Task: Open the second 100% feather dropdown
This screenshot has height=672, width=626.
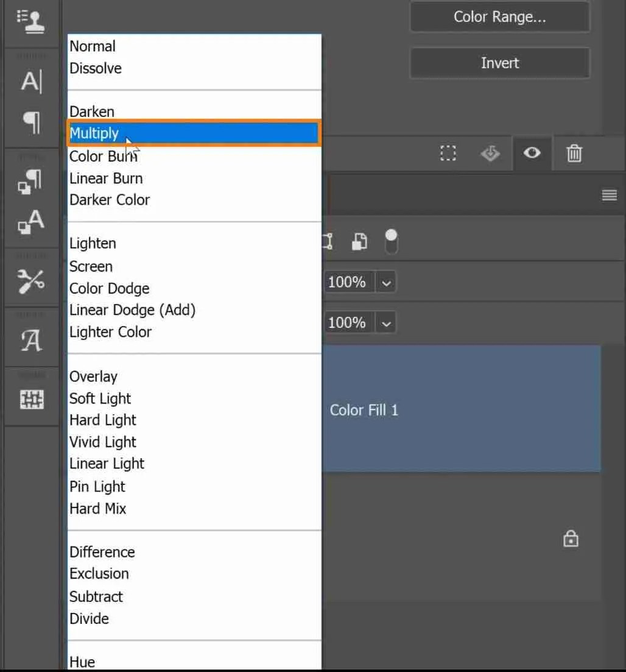Action: click(x=385, y=322)
